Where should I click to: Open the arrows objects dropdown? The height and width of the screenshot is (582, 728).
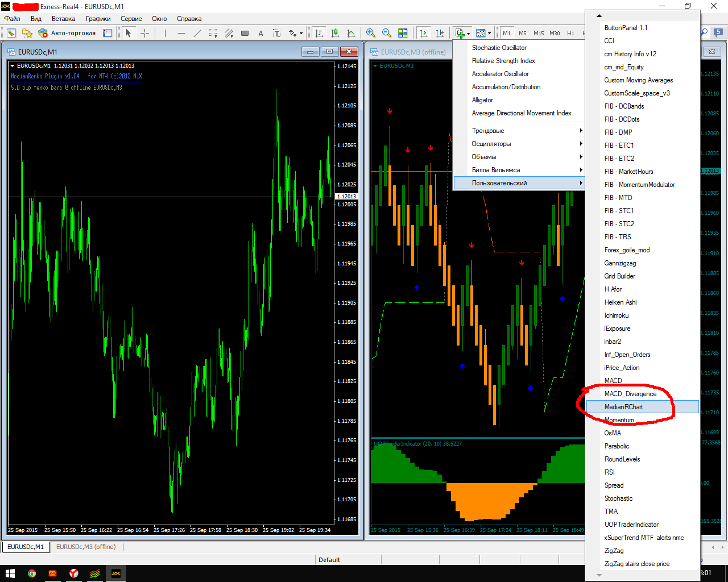[295, 33]
